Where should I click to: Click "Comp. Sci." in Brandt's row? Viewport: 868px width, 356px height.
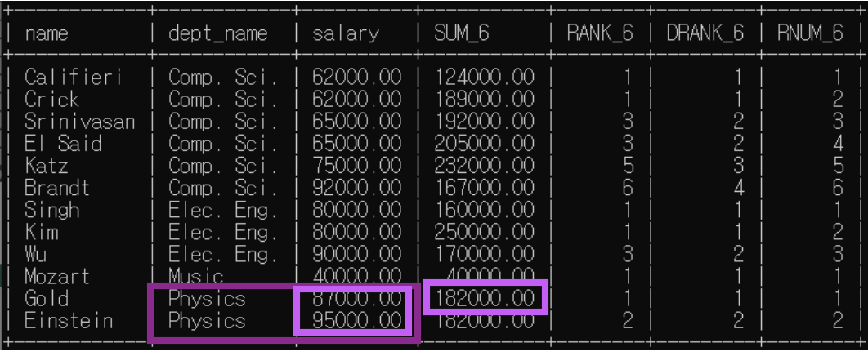point(223,188)
